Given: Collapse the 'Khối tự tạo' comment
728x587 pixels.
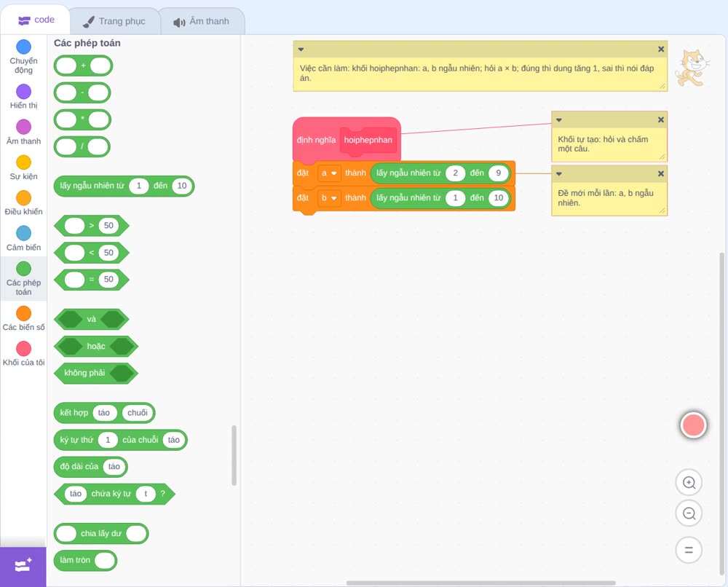Looking at the screenshot, I should [x=559, y=120].
